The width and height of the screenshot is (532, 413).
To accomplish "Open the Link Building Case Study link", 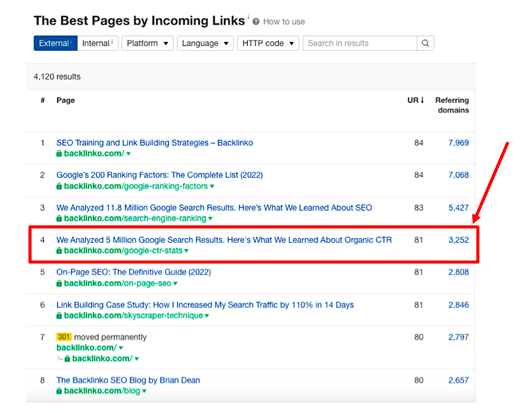I will click(x=205, y=305).
